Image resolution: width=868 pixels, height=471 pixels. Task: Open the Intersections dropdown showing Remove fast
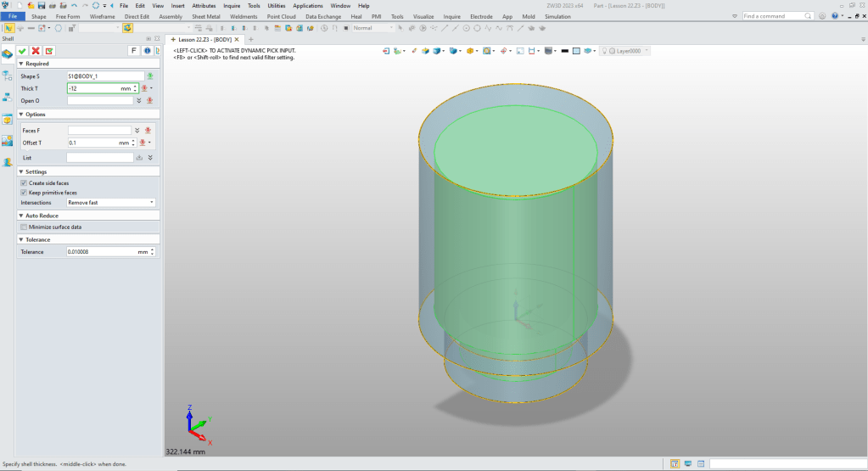coord(111,203)
